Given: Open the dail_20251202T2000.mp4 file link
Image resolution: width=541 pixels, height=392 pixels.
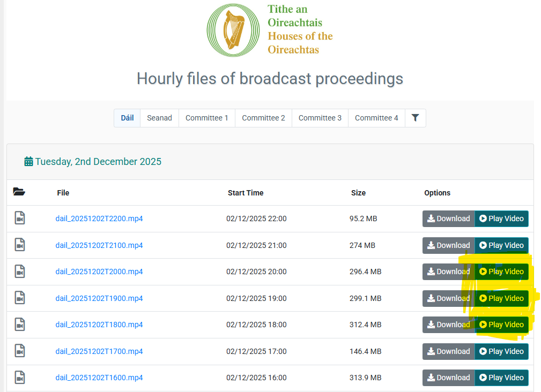Looking at the screenshot, I should [x=99, y=272].
